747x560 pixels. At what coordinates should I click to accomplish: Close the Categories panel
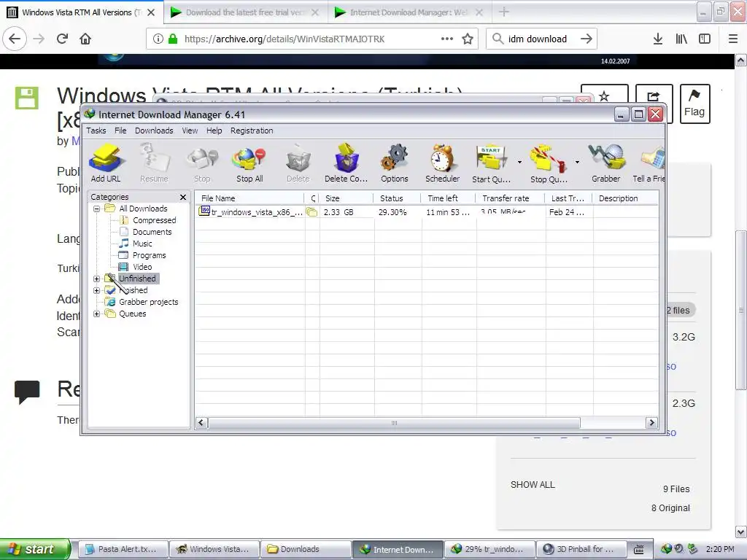pyautogui.click(x=183, y=197)
